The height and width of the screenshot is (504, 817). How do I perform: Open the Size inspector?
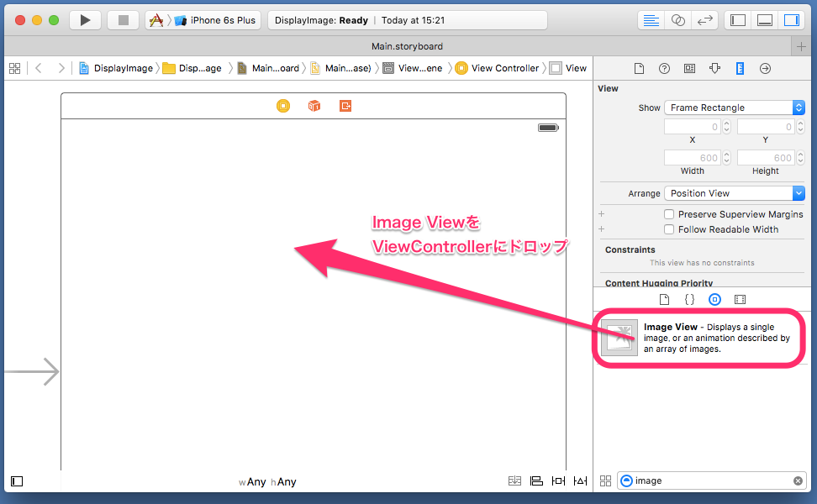tap(740, 68)
